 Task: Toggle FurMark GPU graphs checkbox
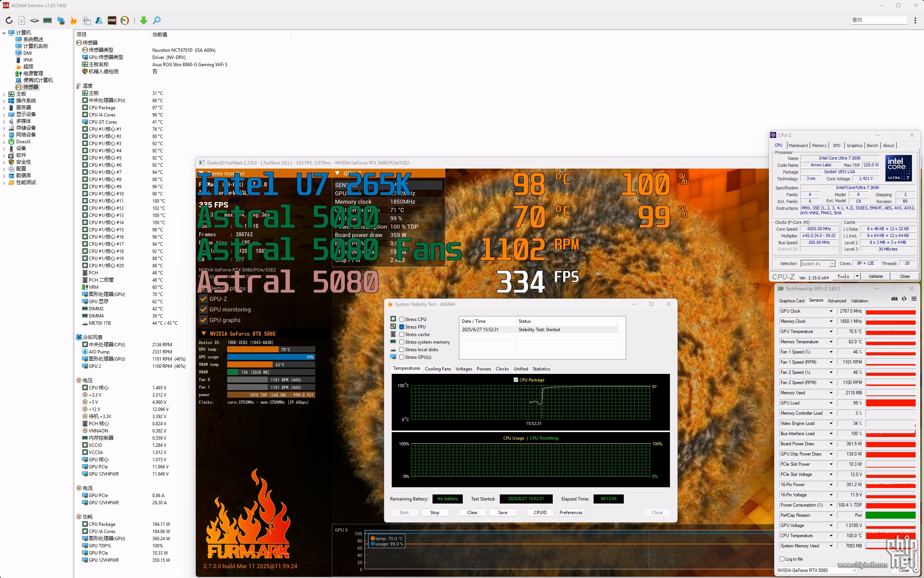click(x=203, y=320)
